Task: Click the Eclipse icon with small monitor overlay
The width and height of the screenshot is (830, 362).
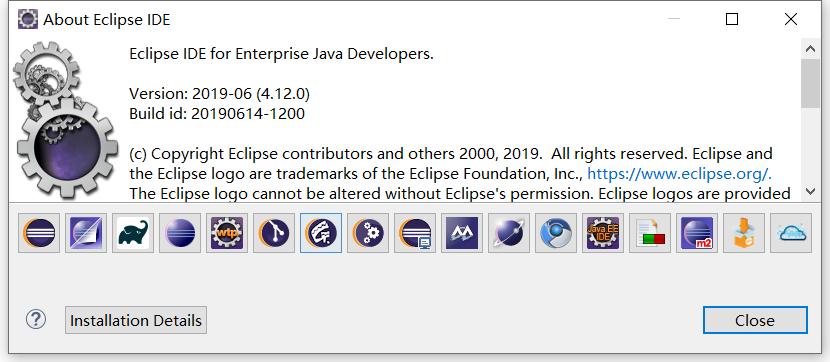Action: tap(415, 233)
